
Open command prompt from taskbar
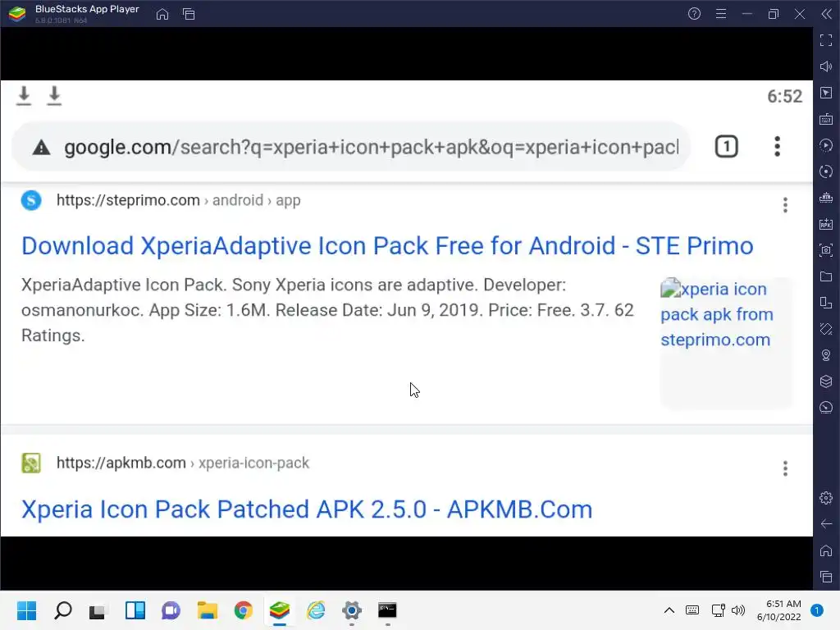(387, 610)
